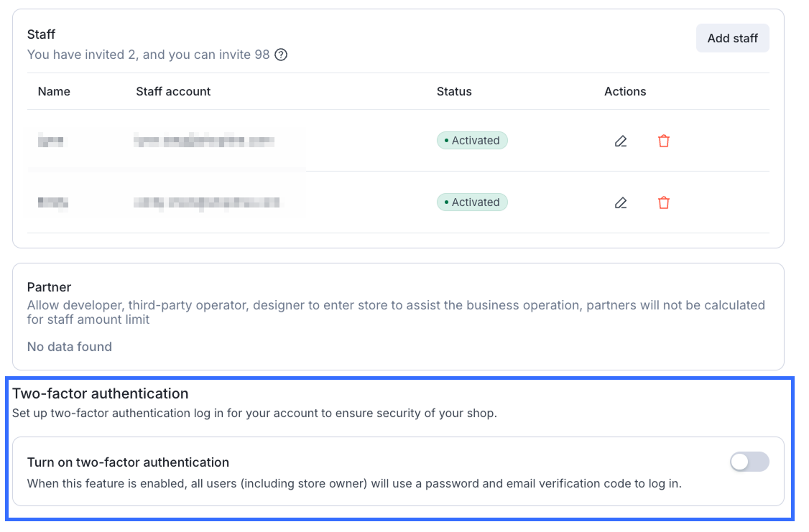This screenshot has height=532, width=809.
Task: Click the Two-factor authentication section heading
Action: point(101,393)
